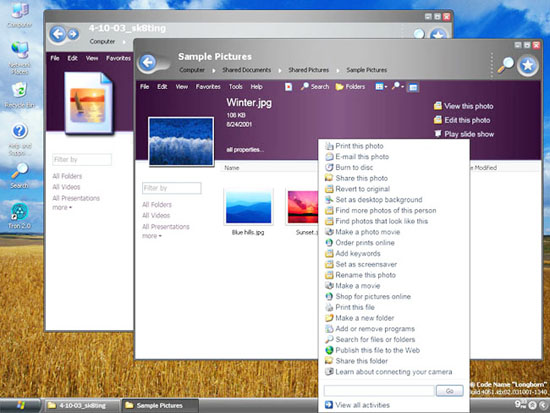Viewport: 550px width, 413px height.
Task: Click the Winter.jpg preview thumbnail
Action: (181, 141)
